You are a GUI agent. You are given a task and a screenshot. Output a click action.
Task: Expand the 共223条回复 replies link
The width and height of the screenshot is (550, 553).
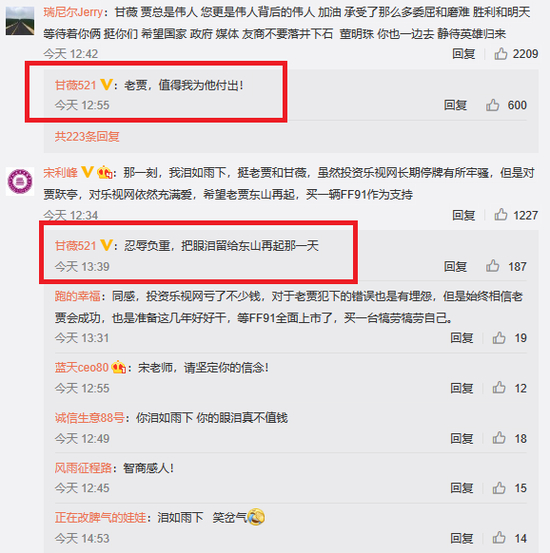(87, 136)
